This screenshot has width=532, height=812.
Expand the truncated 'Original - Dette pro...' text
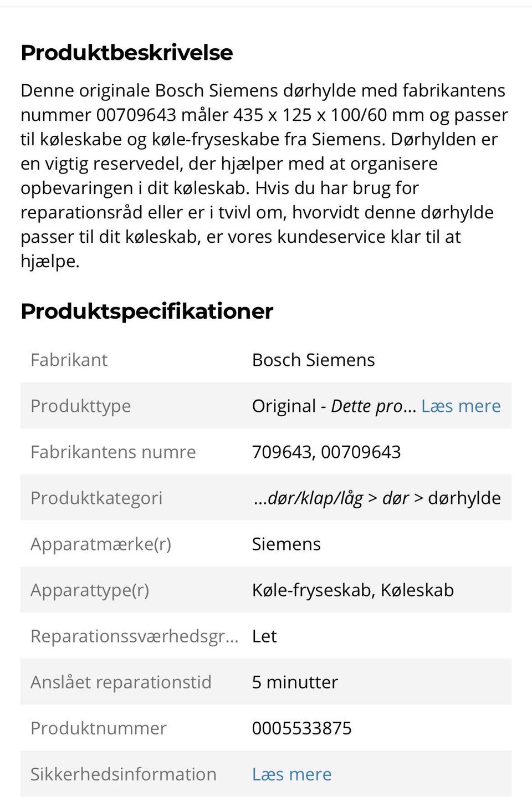(x=334, y=406)
